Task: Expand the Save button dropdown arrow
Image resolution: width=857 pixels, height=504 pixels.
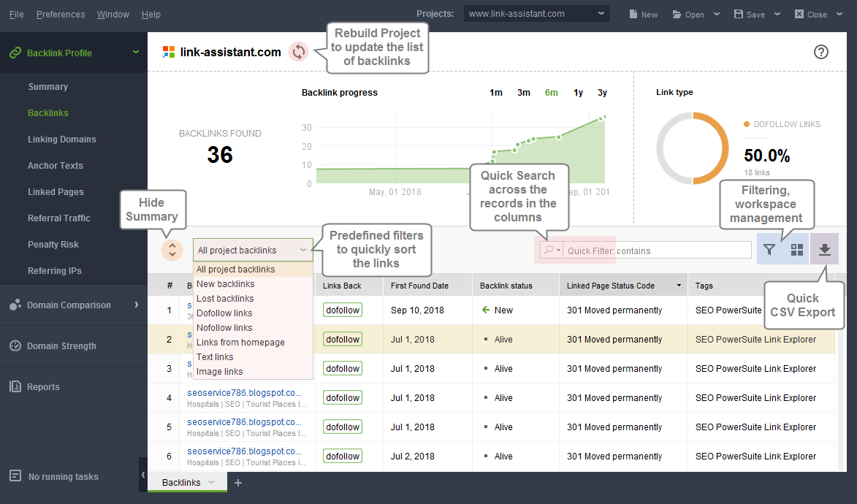Action: [x=777, y=14]
